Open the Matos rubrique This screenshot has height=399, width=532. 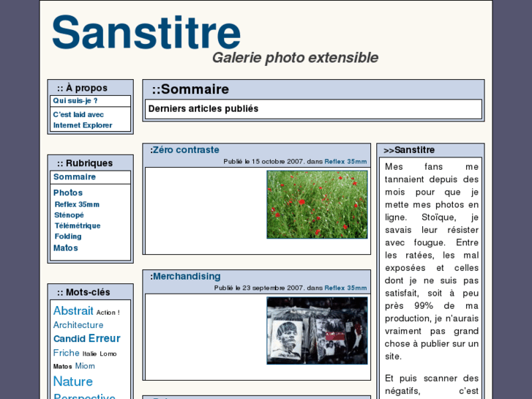point(65,248)
